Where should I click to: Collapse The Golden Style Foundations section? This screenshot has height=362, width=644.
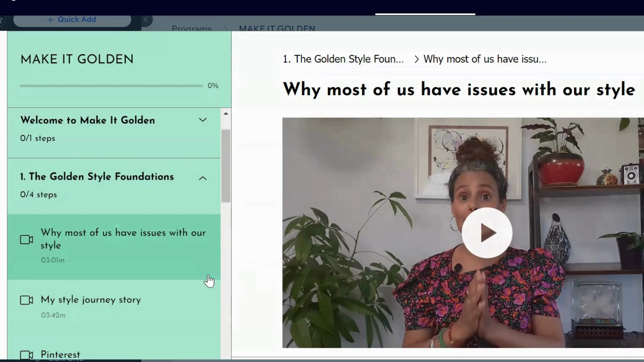[x=202, y=178]
